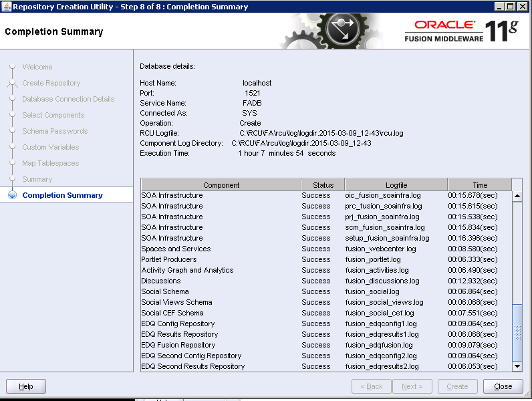Click the vertical scrollbar thumb in the table
The image size is (532, 401).
point(517,332)
